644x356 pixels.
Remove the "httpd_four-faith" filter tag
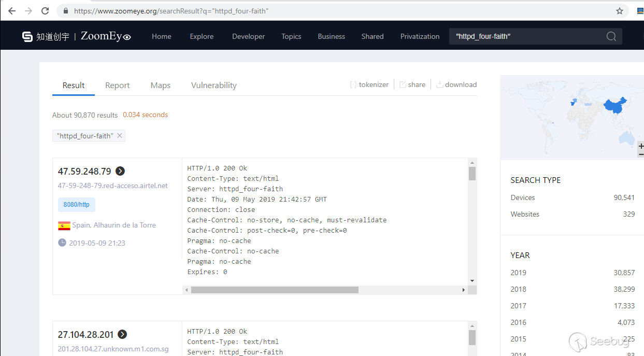[x=120, y=136]
